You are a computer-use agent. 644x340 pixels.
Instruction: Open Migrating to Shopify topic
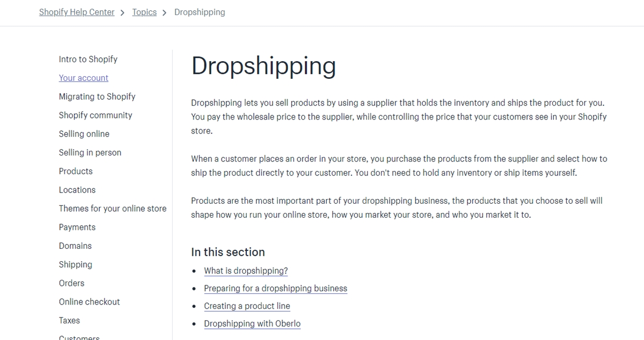click(97, 97)
